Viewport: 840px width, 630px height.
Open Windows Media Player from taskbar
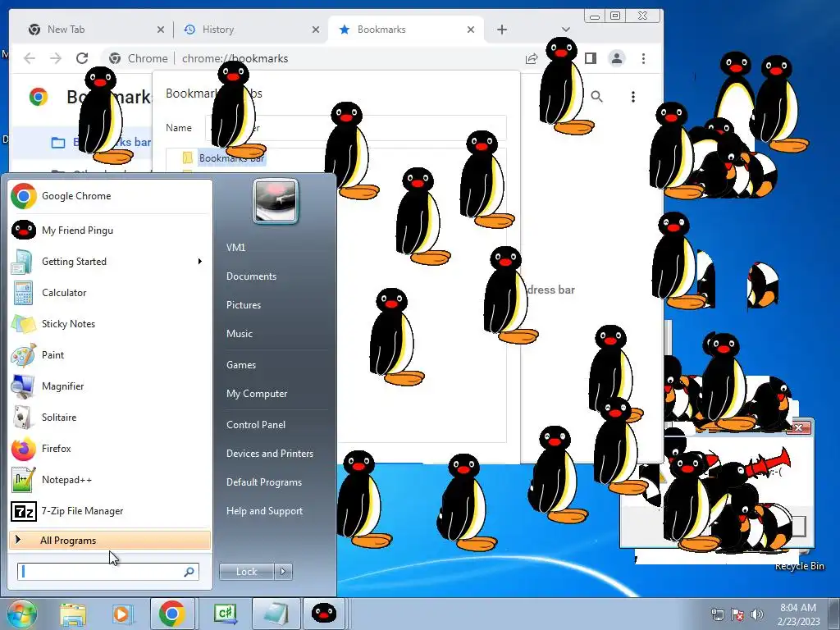121,614
